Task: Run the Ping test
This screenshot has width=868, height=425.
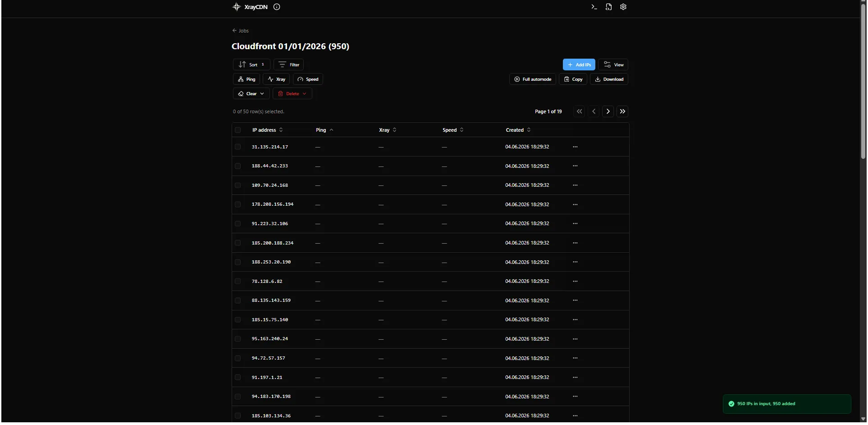Action: coord(247,79)
